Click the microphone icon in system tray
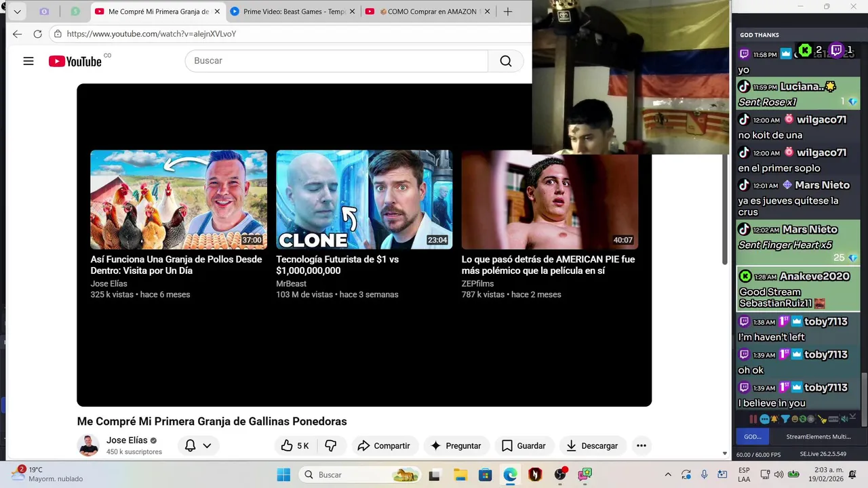The width and height of the screenshot is (868, 488). pyautogui.click(x=705, y=474)
